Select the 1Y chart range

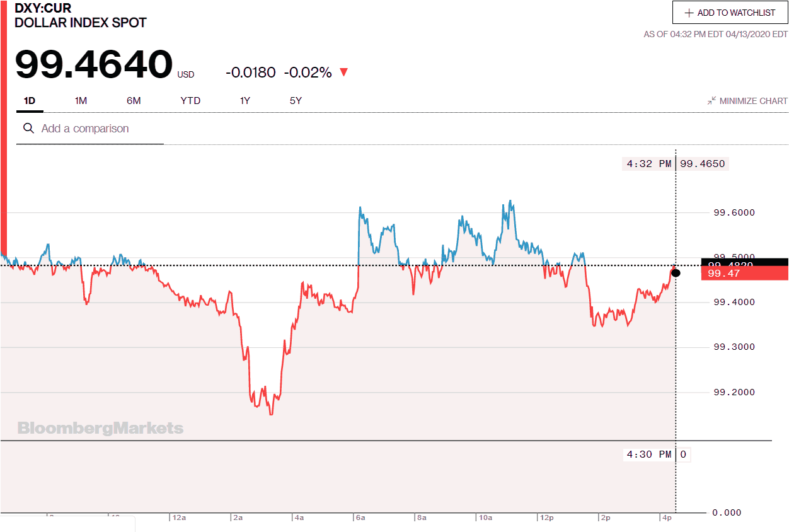(245, 100)
